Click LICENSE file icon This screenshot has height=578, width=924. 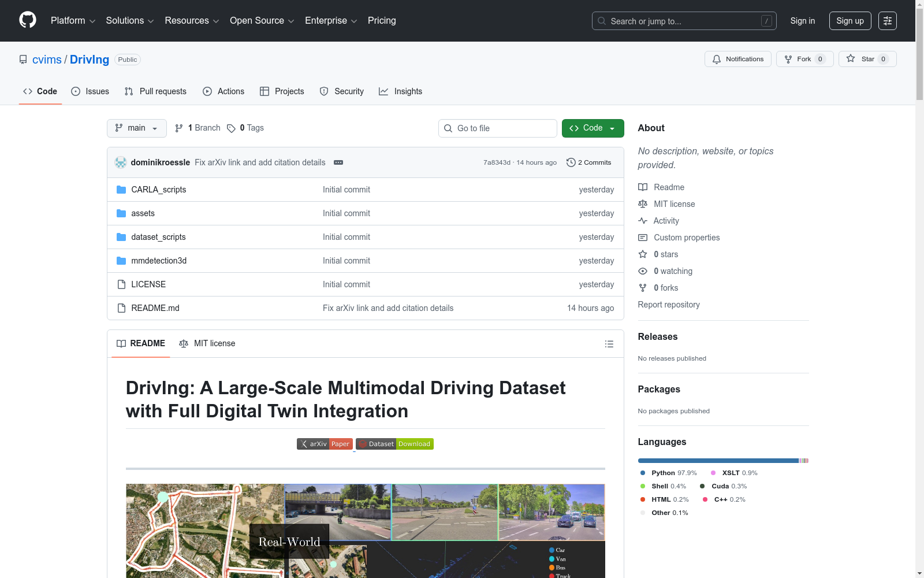(121, 284)
